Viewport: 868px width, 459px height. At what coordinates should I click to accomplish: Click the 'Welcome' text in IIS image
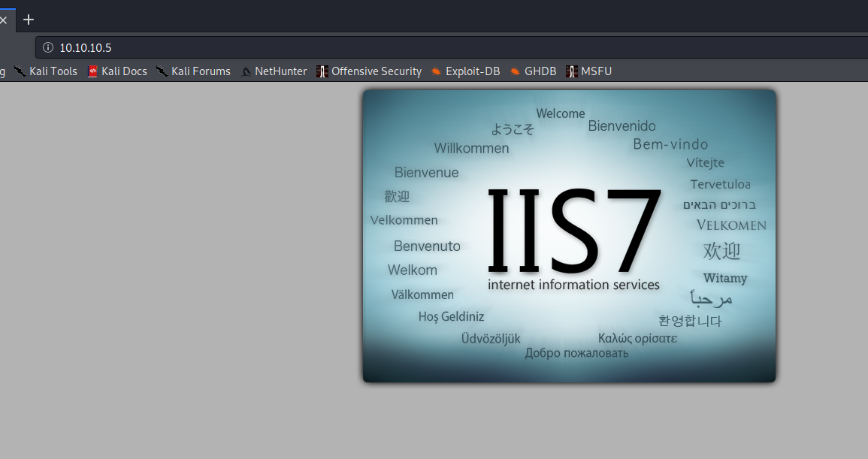click(x=560, y=113)
